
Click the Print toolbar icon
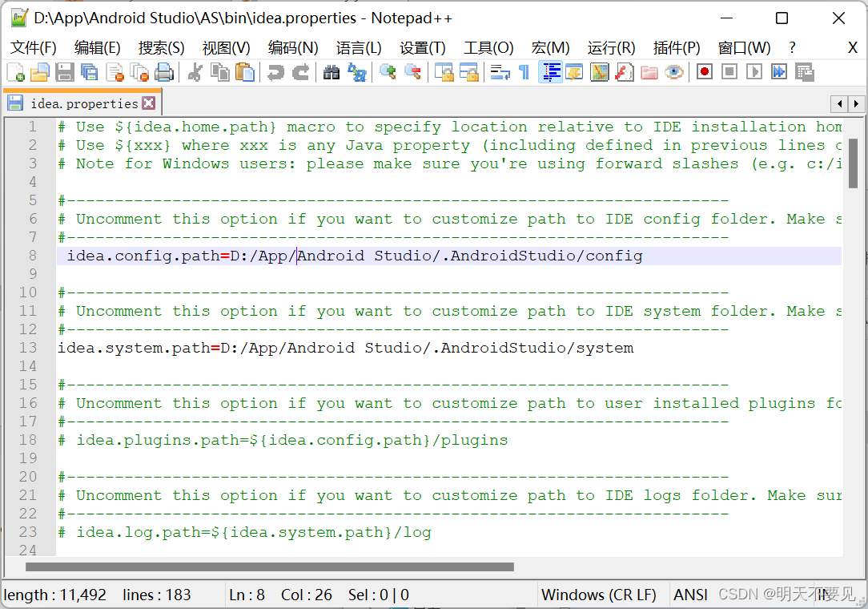(164, 73)
